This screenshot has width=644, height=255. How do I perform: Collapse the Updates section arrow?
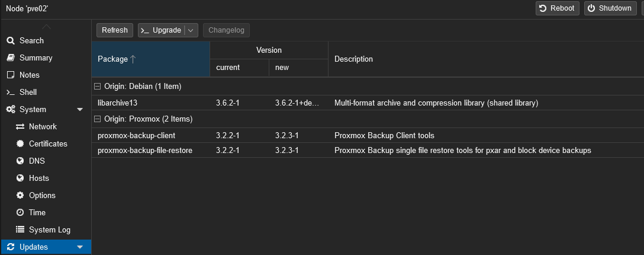[x=80, y=247]
